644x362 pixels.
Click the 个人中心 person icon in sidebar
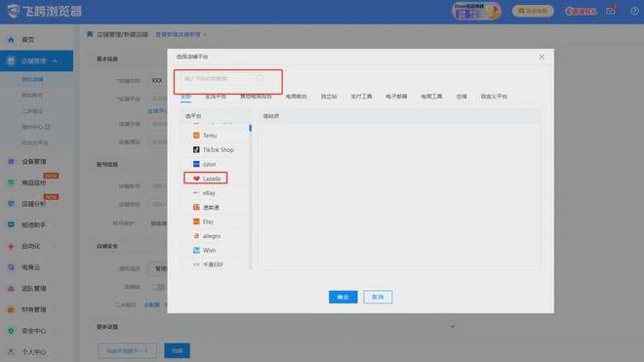(11, 351)
